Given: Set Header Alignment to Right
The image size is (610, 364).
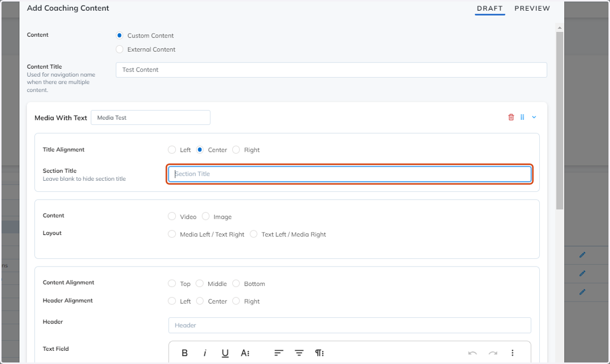Looking at the screenshot, I should pos(236,301).
